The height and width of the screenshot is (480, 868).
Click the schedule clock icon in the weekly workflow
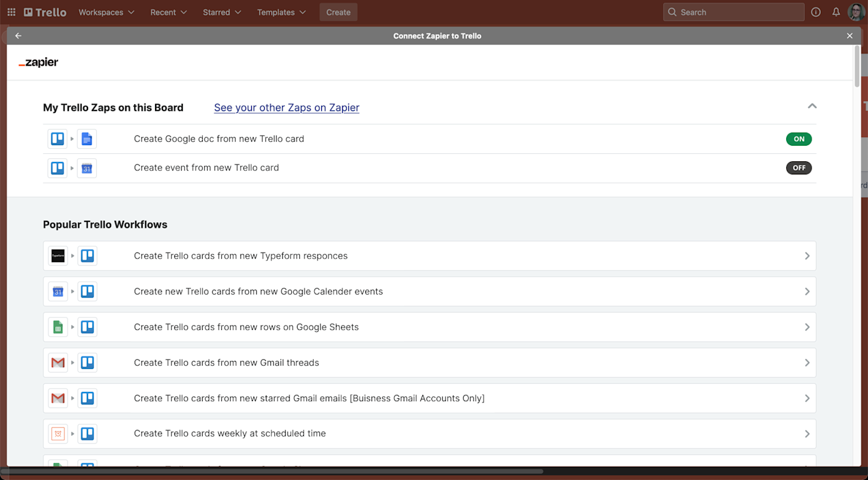point(58,433)
